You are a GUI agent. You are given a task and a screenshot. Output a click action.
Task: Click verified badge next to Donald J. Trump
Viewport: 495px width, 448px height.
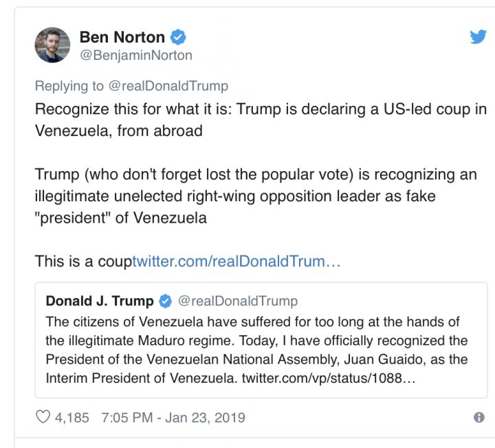click(x=166, y=301)
